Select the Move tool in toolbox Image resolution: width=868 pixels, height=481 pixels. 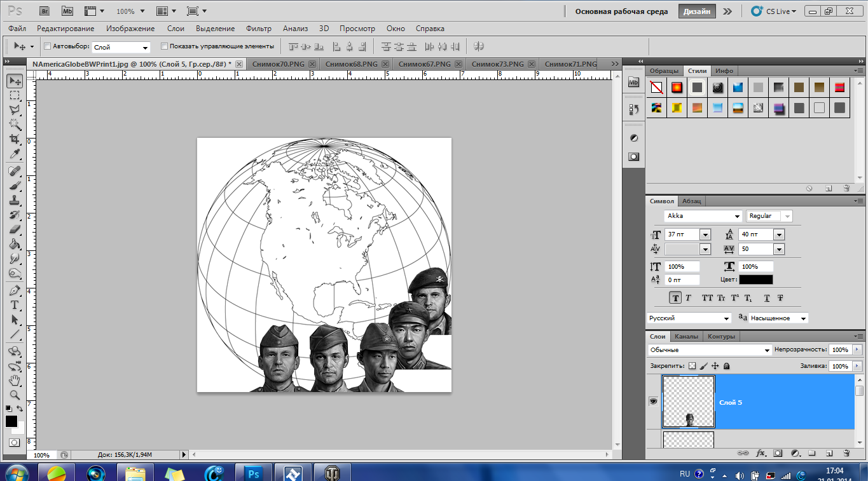15,81
